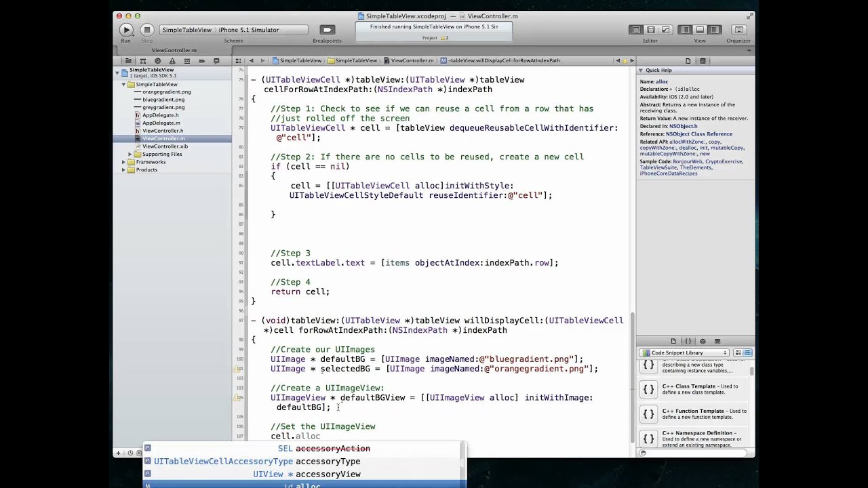868x488 pixels.
Task: Add a new tab with plus button
Action: (749, 50)
